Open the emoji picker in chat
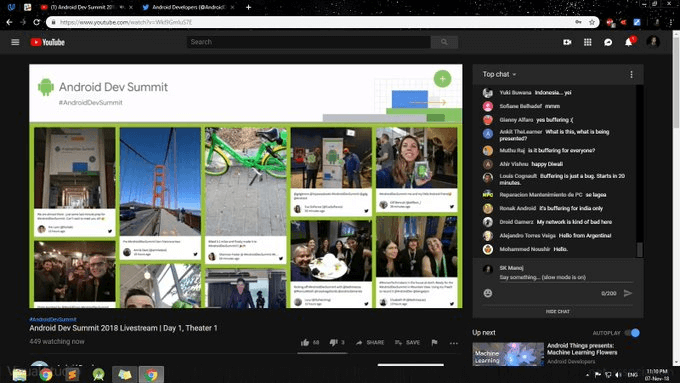The height and width of the screenshot is (383, 680). click(488, 293)
